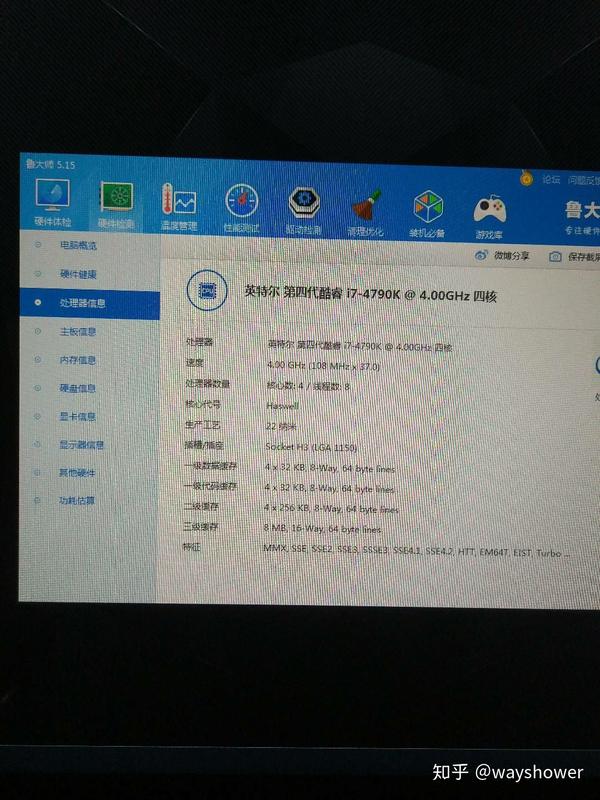This screenshot has height=800, width=600.
Task: Select the 硬件检测 circuit board icon
Action: (117, 197)
